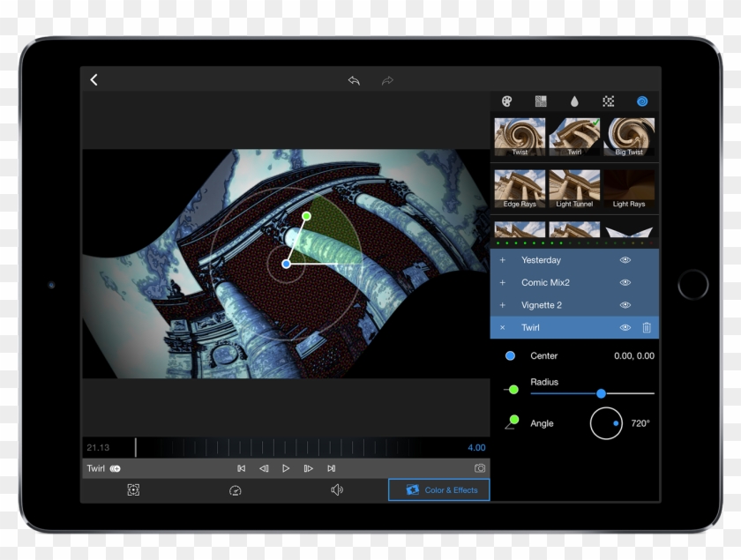Screen dimensions: 741x560
Task: Expand the Yesterday effect with plus
Action: [x=503, y=260]
